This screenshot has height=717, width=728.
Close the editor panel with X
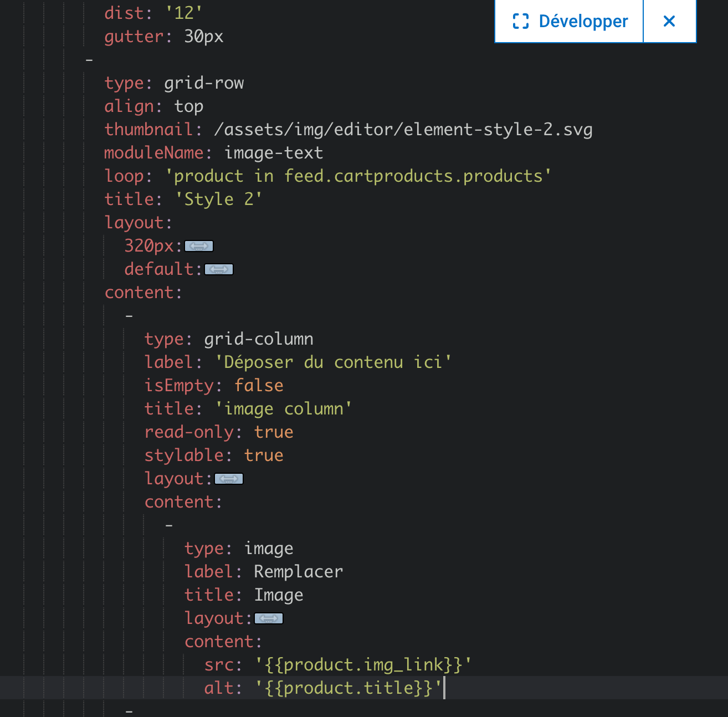point(669,21)
